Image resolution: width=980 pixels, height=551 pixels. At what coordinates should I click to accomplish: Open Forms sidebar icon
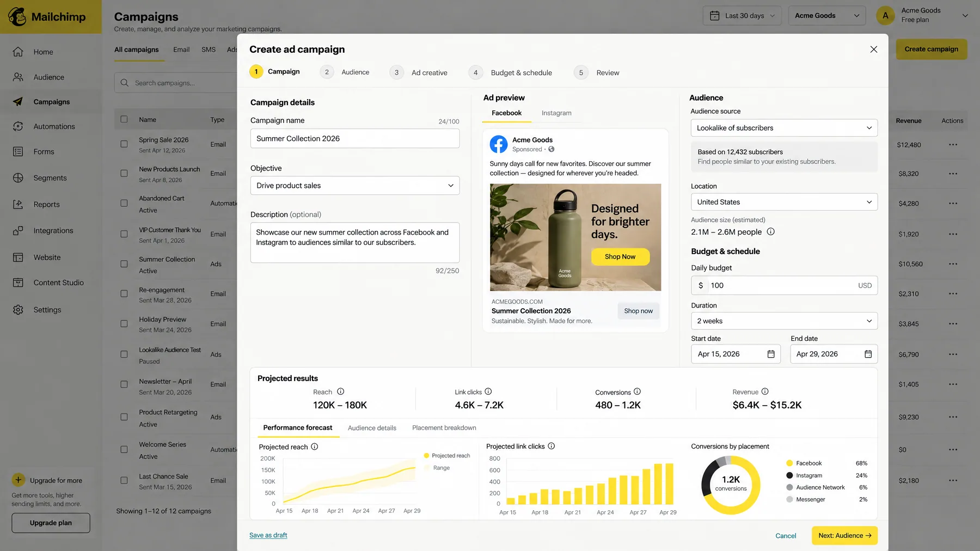click(18, 151)
